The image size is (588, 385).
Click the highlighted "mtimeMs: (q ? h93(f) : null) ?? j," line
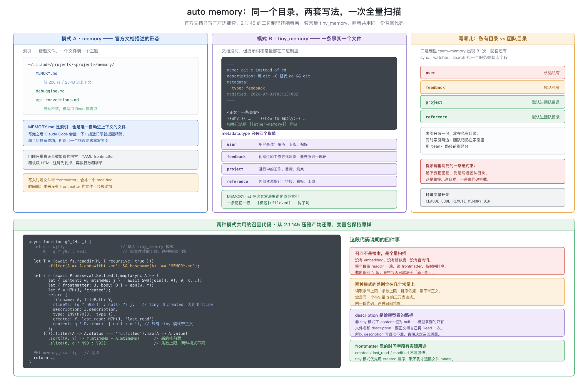click(133, 305)
